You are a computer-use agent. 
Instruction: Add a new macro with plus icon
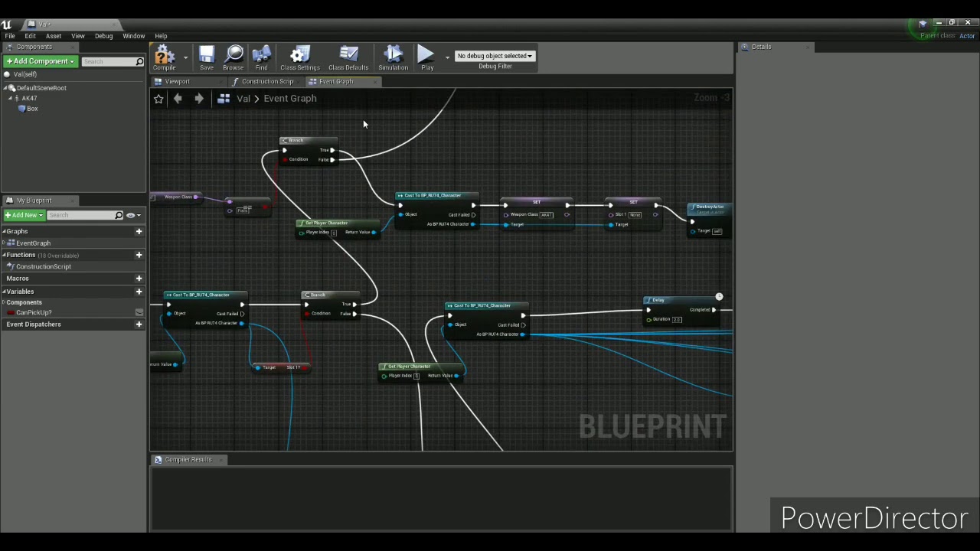(139, 279)
